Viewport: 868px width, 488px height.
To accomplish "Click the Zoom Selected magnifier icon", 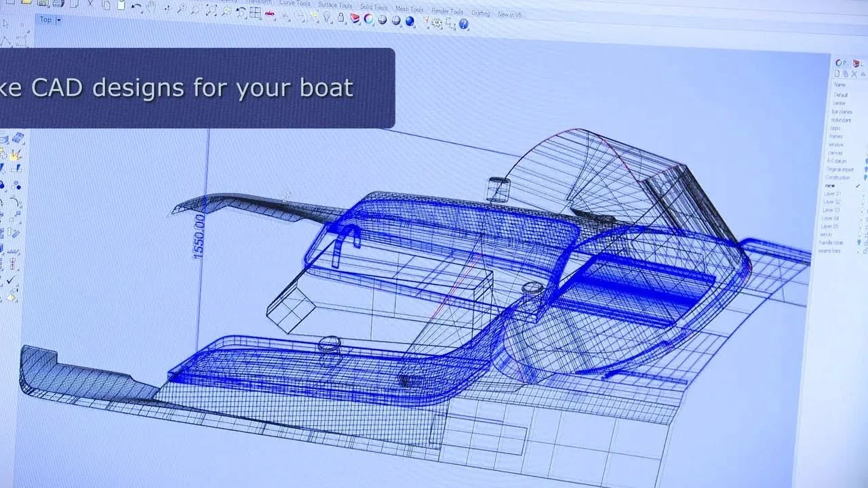I will 226,11.
